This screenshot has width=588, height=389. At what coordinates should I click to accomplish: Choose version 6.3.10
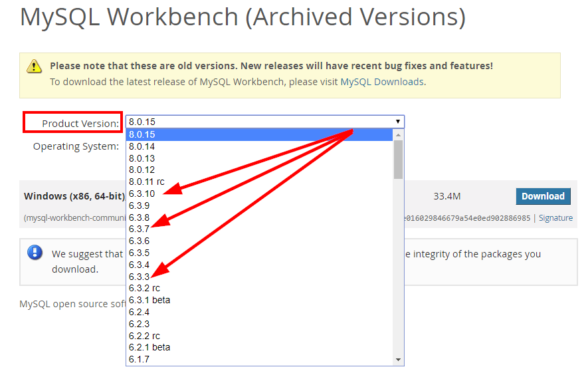tap(259, 194)
